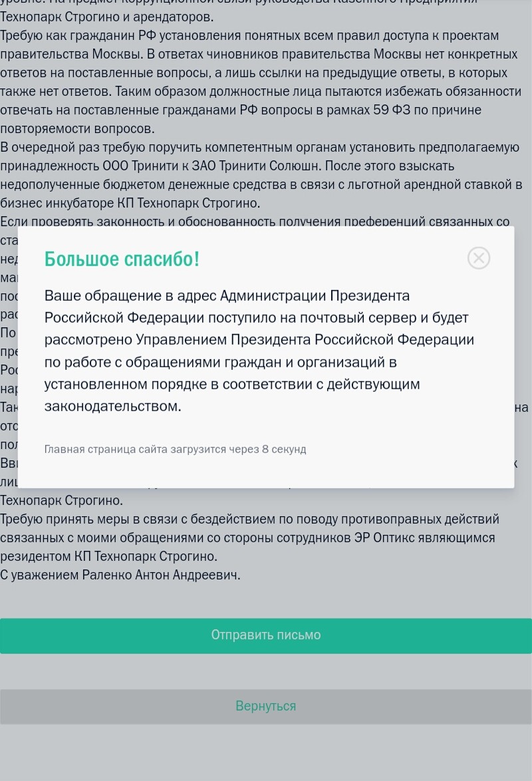This screenshot has width=532, height=781.
Task: Click the line starting "Если проверять законность"
Action: 255,222
